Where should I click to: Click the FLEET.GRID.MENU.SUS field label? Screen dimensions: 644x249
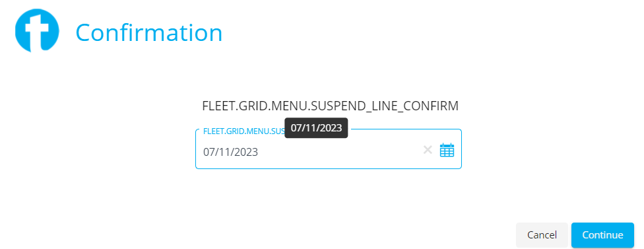244,132
